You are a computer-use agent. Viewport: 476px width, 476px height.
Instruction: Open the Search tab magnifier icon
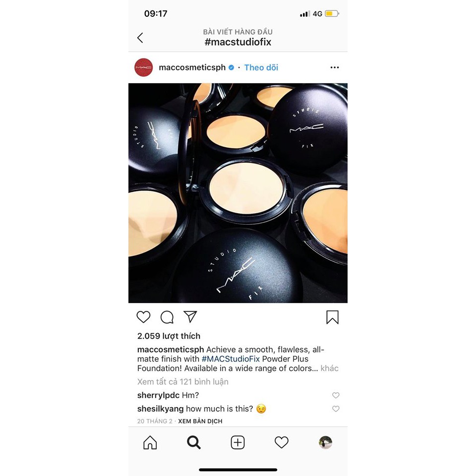point(194,442)
